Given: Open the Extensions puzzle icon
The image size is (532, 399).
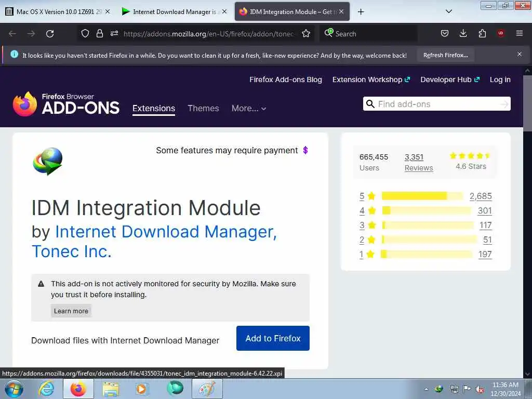Looking at the screenshot, I should (x=482, y=33).
